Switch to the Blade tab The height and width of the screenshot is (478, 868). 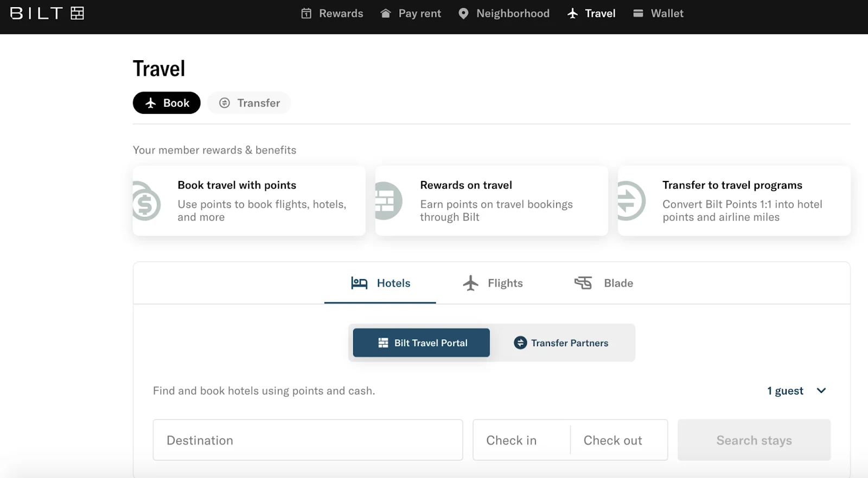tap(604, 283)
